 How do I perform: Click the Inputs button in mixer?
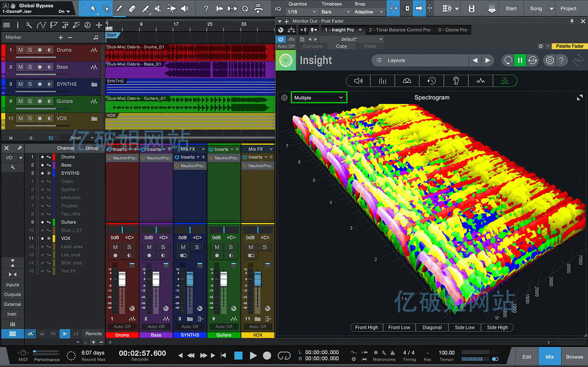click(12, 285)
